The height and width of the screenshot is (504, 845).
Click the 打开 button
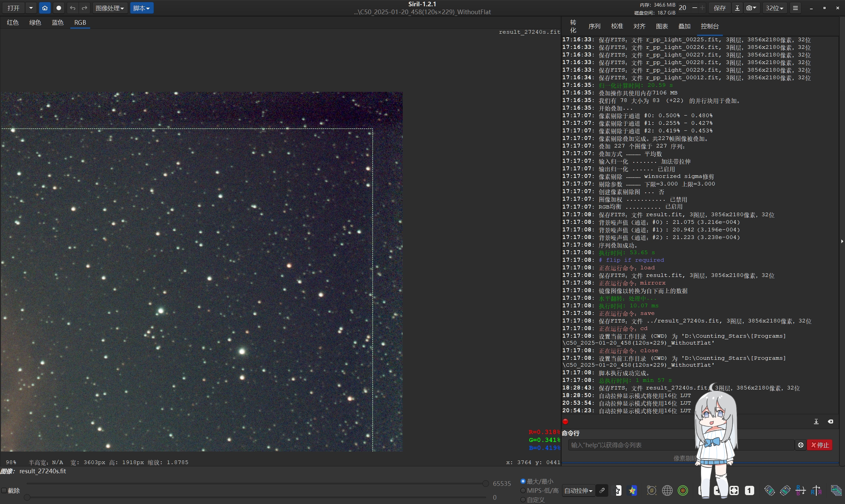pyautogui.click(x=14, y=8)
